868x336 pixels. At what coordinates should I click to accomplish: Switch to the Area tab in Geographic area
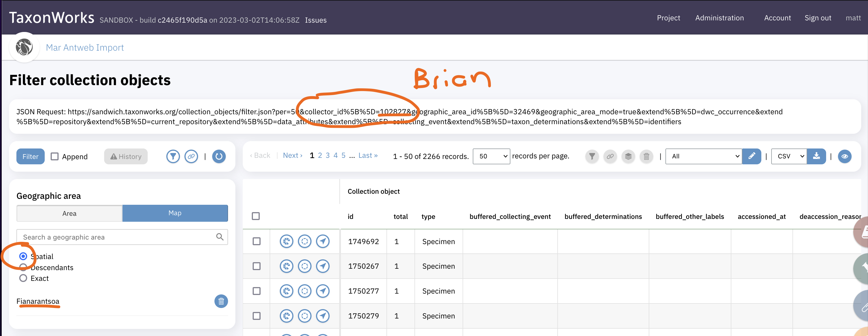(x=69, y=213)
